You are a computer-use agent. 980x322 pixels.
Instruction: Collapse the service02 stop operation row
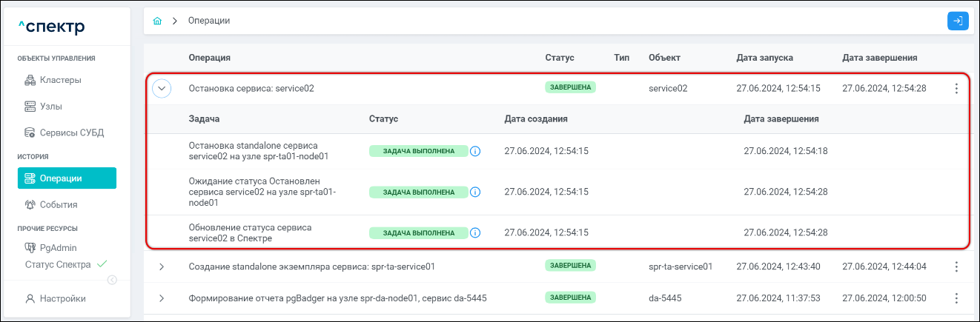[162, 89]
